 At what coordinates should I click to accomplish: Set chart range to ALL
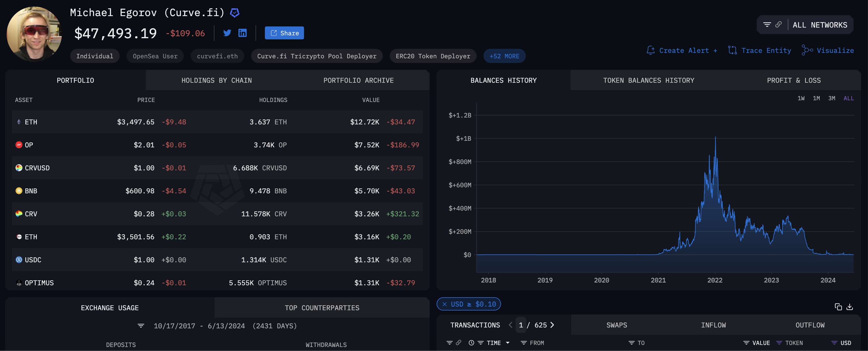click(x=848, y=98)
